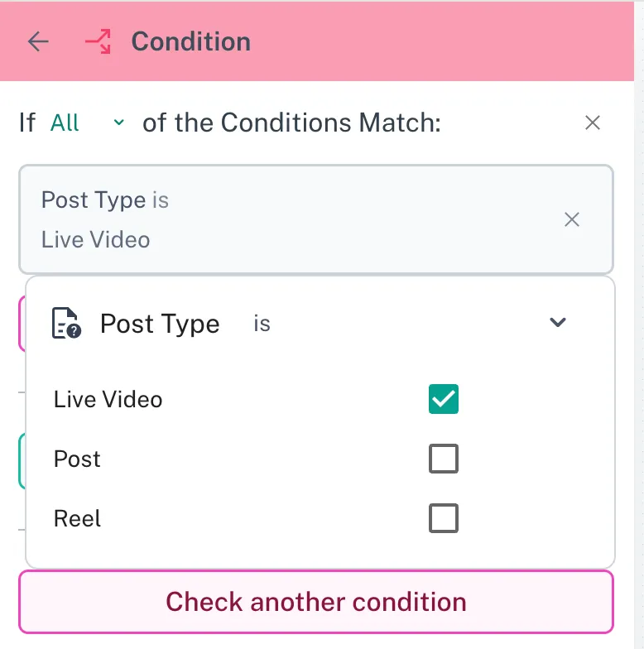Click the Post Type field label
Image resolution: width=644 pixels, height=649 pixels.
tap(160, 324)
